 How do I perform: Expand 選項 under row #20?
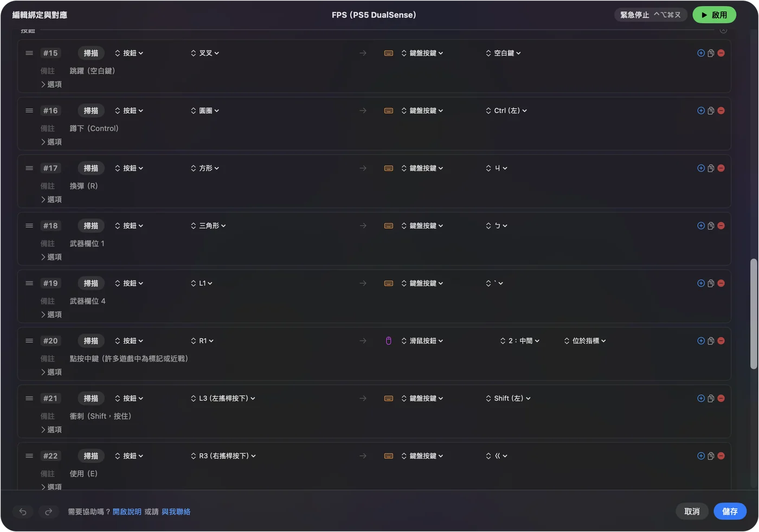[x=52, y=371]
